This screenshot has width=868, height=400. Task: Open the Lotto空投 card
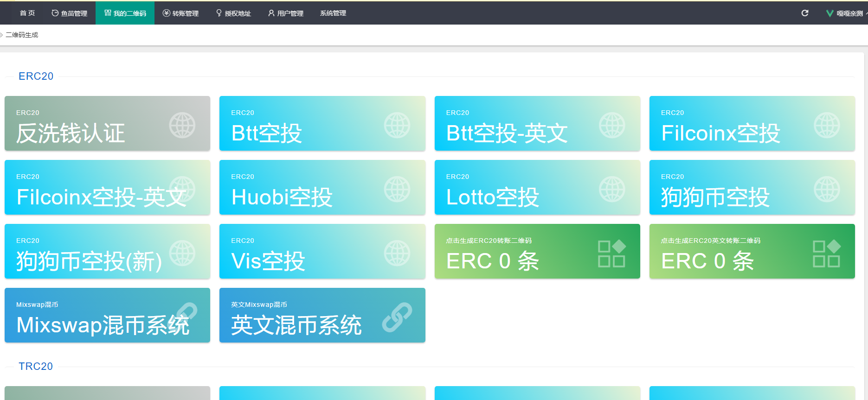tap(537, 187)
